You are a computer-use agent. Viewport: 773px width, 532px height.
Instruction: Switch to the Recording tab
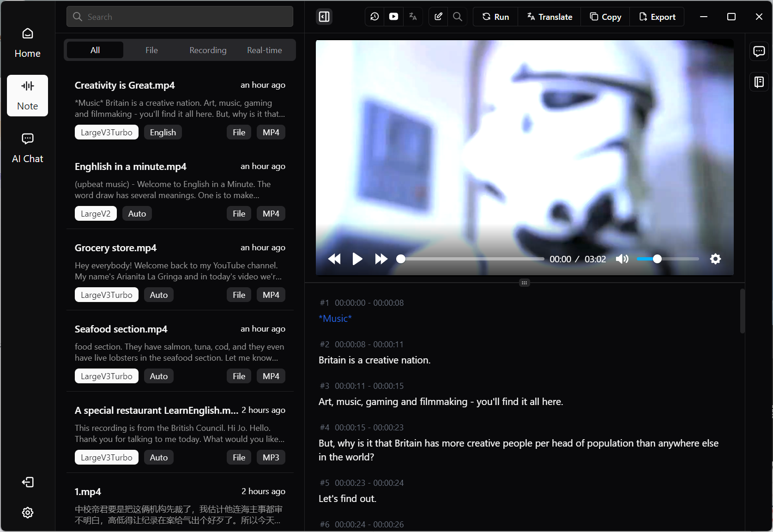208,50
